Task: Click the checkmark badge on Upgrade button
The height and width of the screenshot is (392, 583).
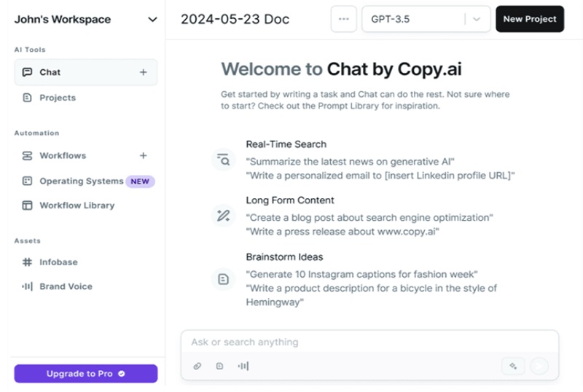Action: [x=122, y=373]
